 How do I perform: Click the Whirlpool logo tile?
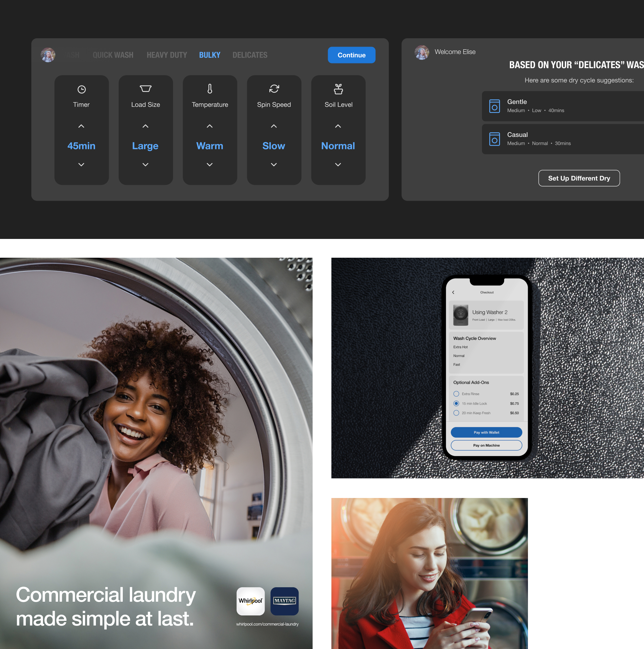[251, 601]
